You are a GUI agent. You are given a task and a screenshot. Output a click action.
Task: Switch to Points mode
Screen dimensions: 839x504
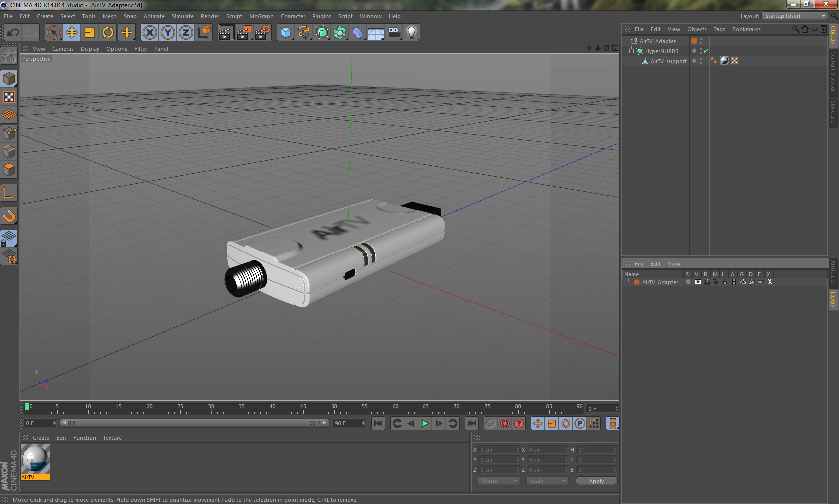[9, 133]
